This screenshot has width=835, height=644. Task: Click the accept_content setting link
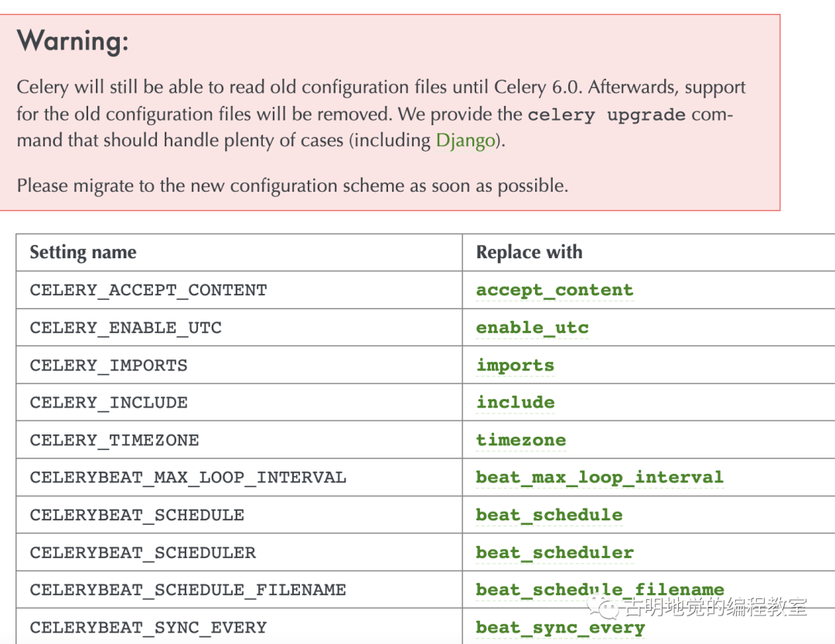point(554,290)
